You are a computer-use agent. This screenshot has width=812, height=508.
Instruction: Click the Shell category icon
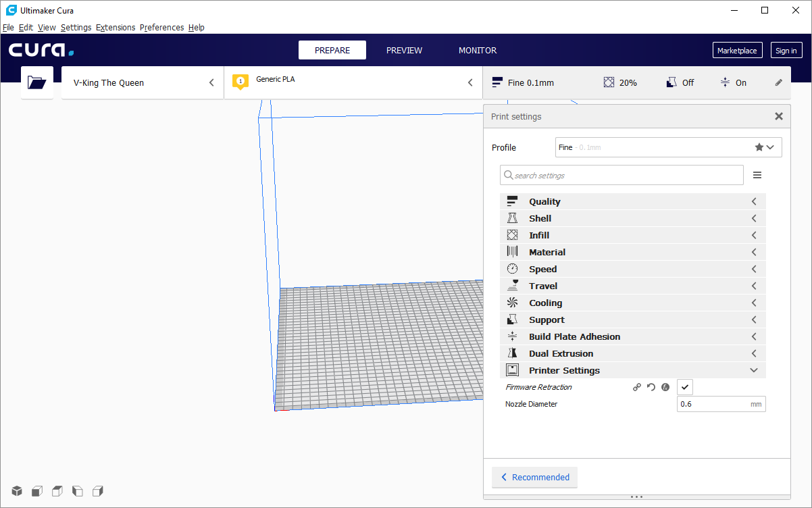tap(512, 218)
